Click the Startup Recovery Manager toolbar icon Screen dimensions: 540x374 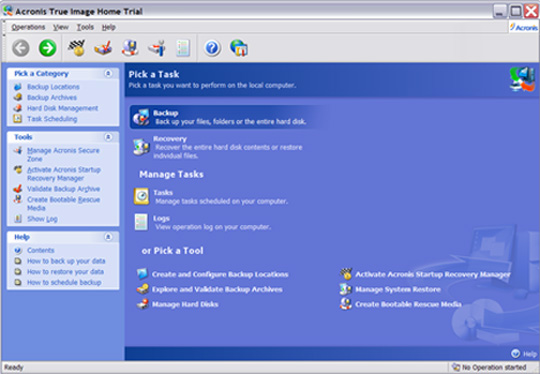[76, 48]
